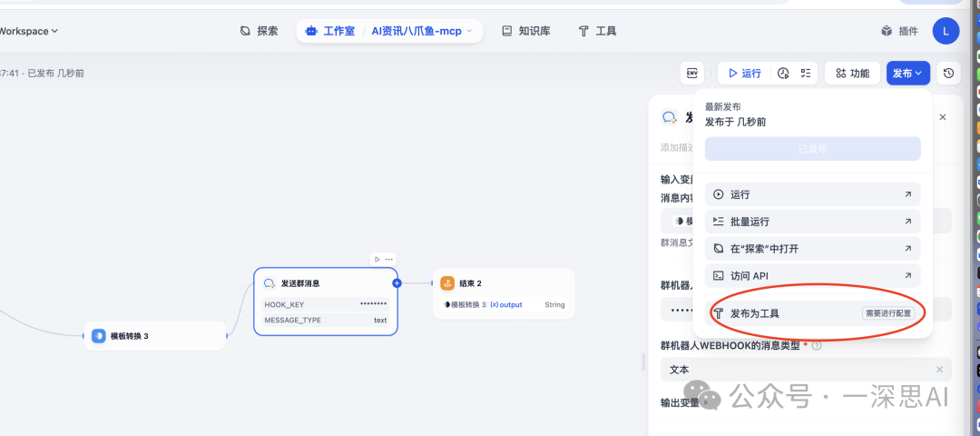Viewport: 980px width, 436px height.
Task: Click the orange 结束 2 node icon
Action: [446, 283]
